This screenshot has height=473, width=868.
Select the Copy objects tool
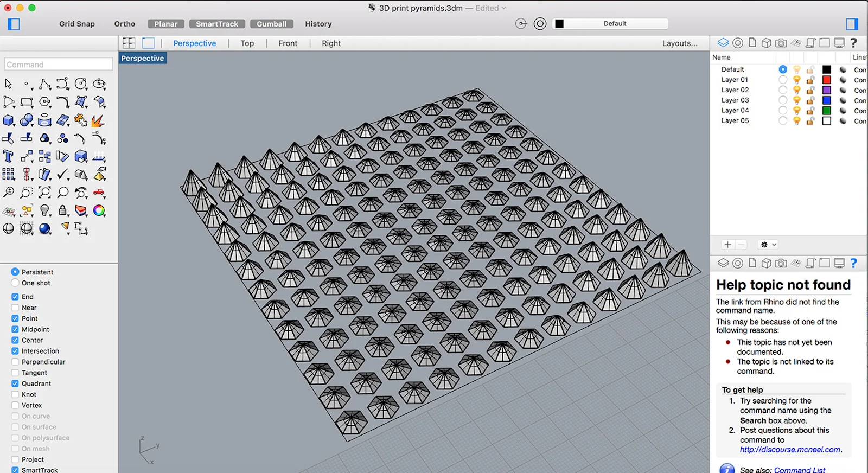[44, 157]
